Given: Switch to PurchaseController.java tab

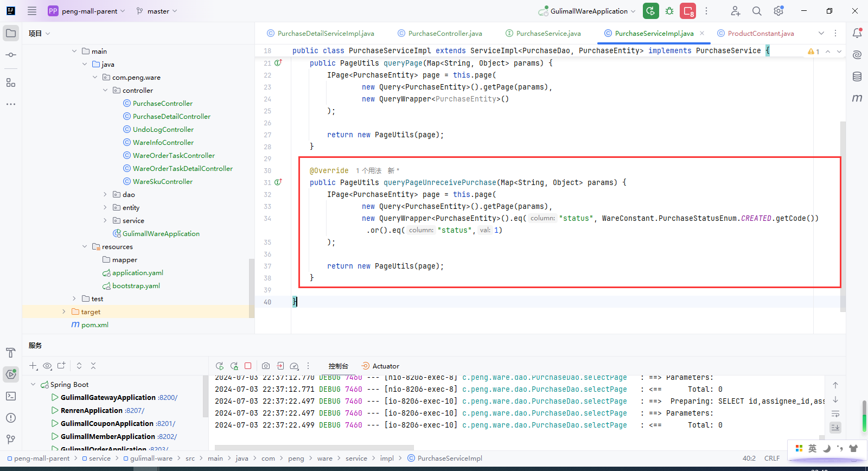Looking at the screenshot, I should click(440, 34).
